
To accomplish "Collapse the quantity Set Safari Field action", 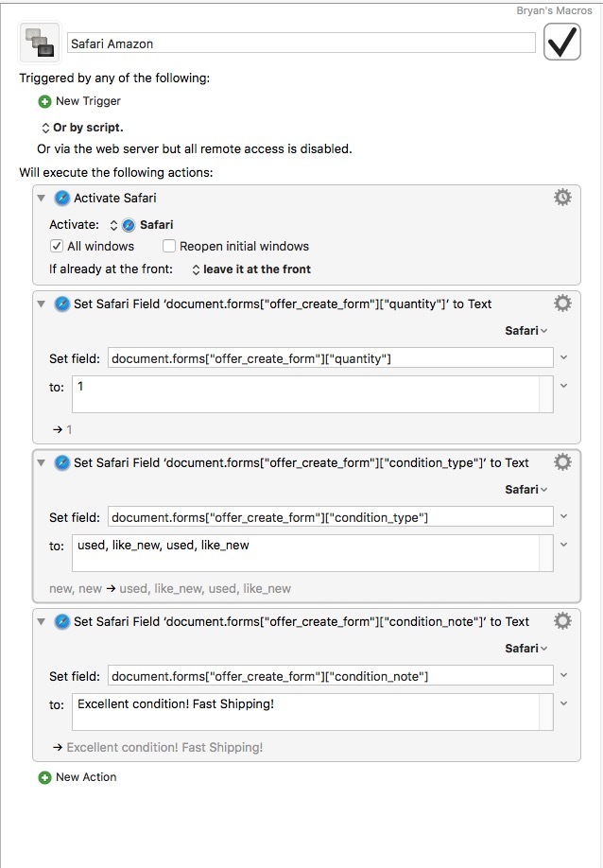I will (x=41, y=304).
